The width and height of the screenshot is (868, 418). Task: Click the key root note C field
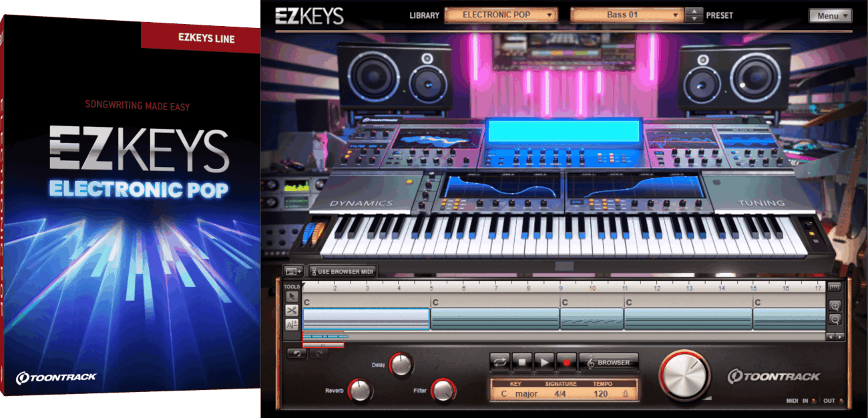click(x=503, y=394)
